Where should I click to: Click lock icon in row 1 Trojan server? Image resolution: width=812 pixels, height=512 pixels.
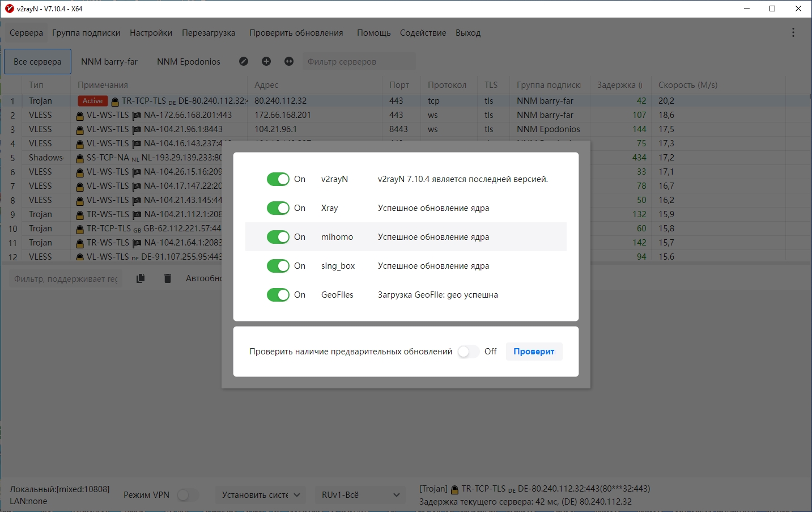click(115, 101)
